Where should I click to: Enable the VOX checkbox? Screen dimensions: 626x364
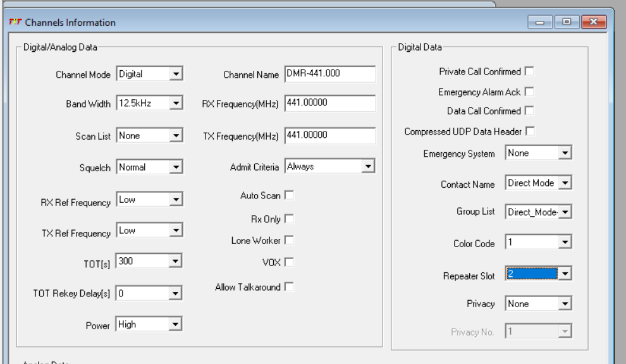(x=289, y=262)
